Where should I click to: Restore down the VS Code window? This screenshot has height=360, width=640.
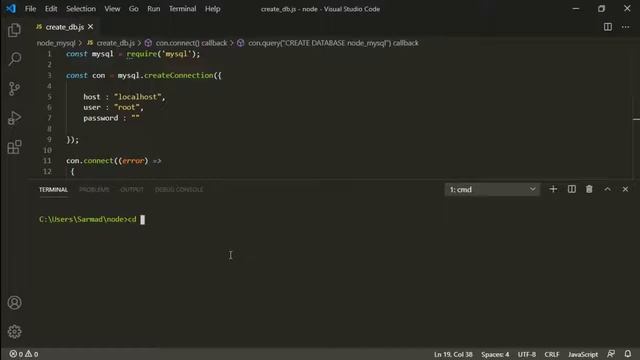(601, 9)
